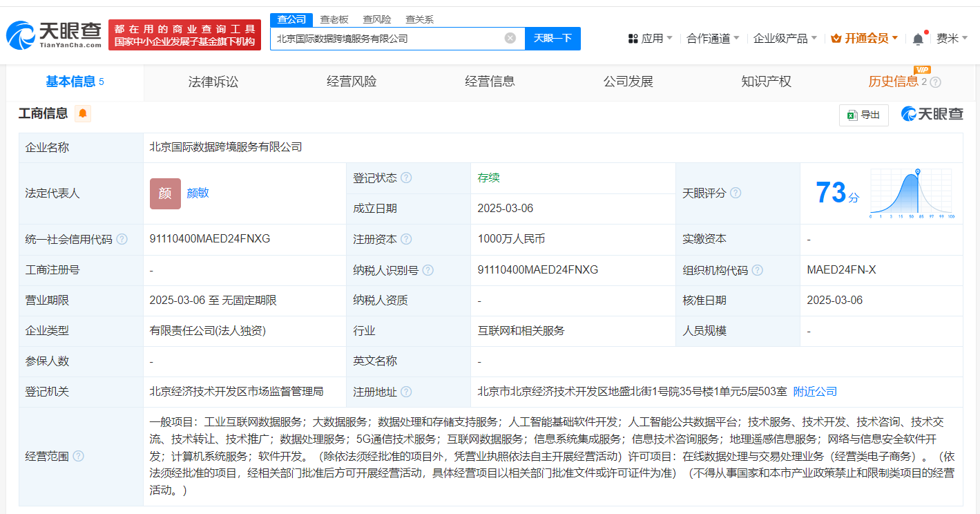Expand the 合作通道 dropdown
The width and height of the screenshot is (980, 514).
point(713,39)
